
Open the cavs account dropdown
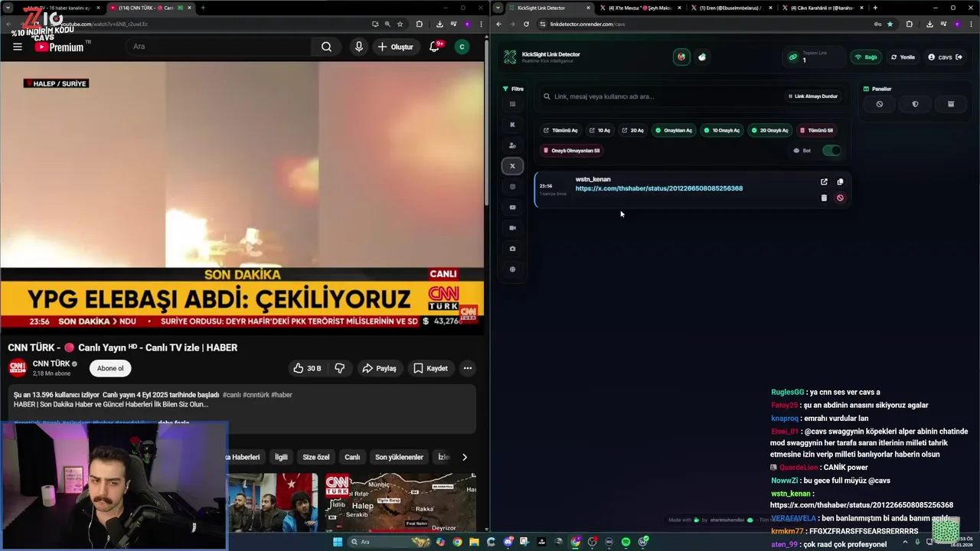pyautogui.click(x=945, y=57)
